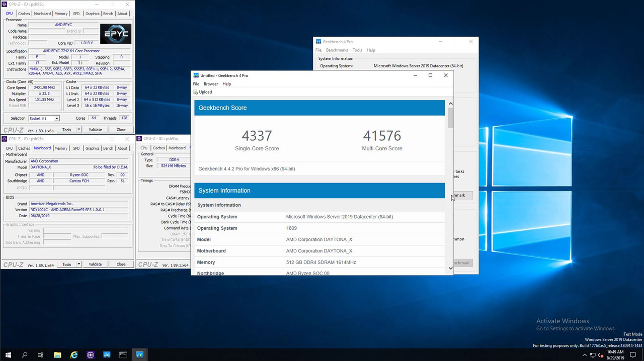Click Tools button in Mainboard CPU-Z window
Image resolution: width=644 pixels, height=361 pixels.
67,264
